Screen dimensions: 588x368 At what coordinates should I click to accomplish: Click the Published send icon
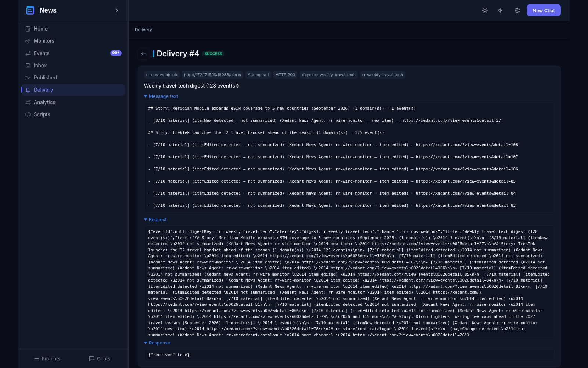click(28, 78)
